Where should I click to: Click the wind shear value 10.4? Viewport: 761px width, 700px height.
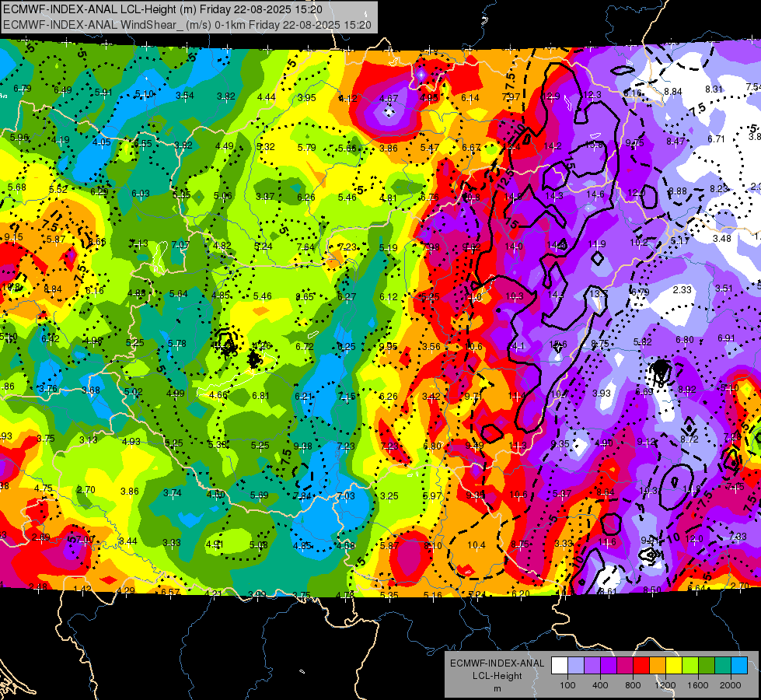pos(476,545)
